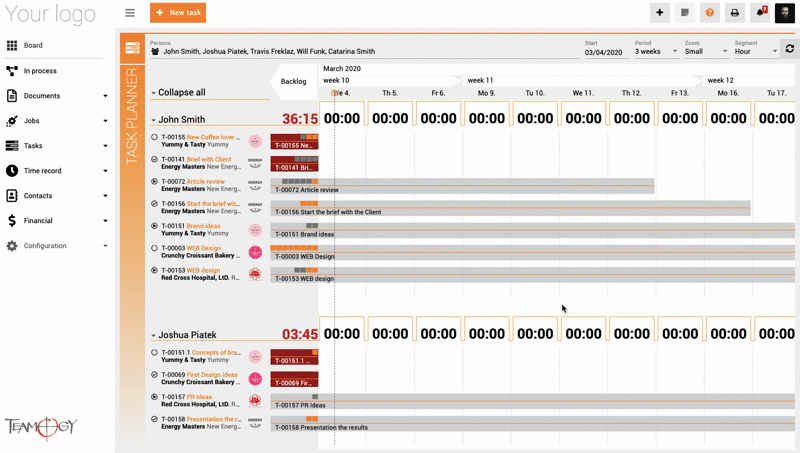The height and width of the screenshot is (453, 800).
Task: Open the Zoom Small dropdown
Action: tap(706, 52)
